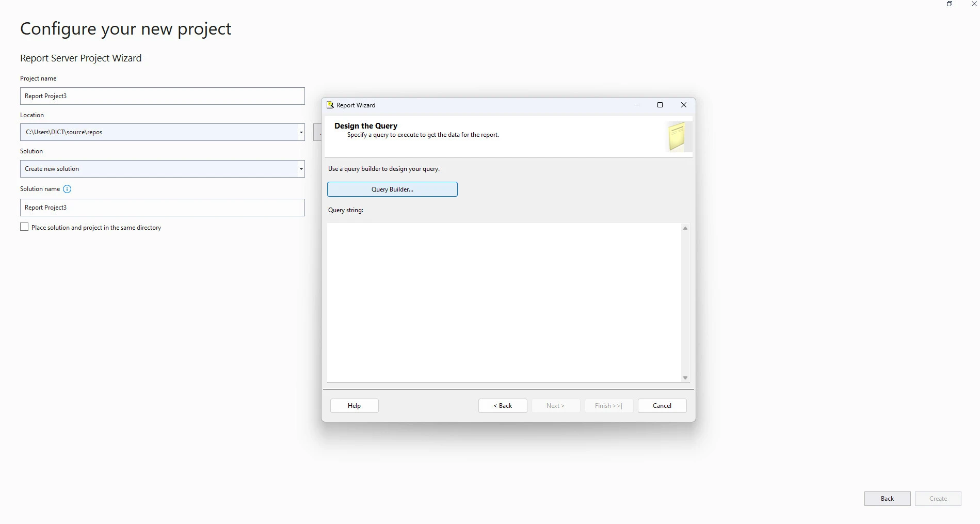Click the Next > button in the wizard
The width and height of the screenshot is (980, 524).
tap(555, 406)
